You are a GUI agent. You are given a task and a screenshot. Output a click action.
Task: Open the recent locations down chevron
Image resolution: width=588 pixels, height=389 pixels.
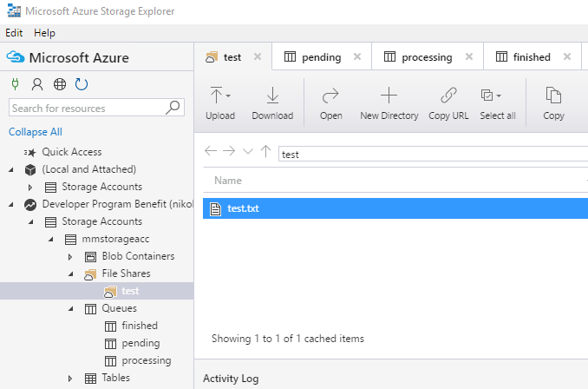[x=248, y=151]
